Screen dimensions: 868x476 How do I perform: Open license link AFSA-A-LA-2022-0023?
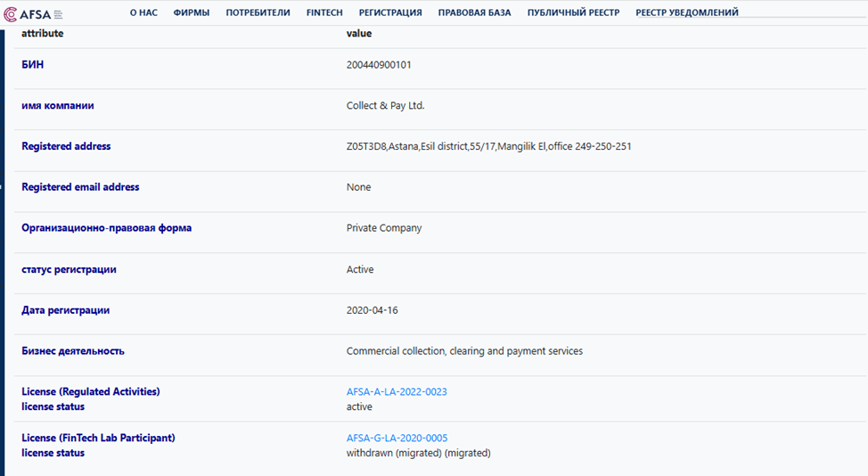click(397, 392)
